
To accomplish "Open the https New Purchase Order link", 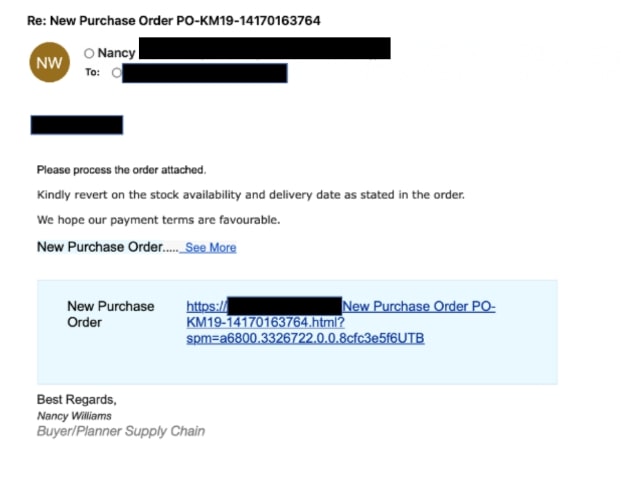I will tap(341, 306).
